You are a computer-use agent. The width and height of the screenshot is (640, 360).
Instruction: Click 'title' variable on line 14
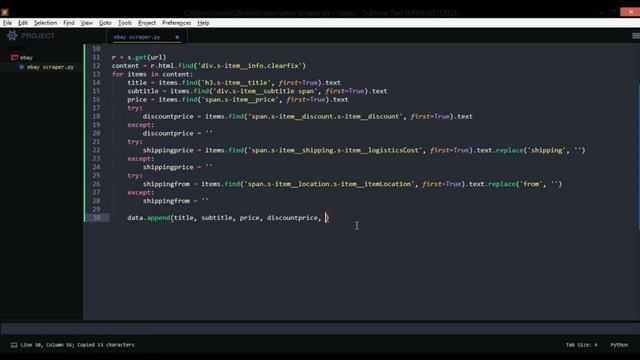tap(137, 82)
